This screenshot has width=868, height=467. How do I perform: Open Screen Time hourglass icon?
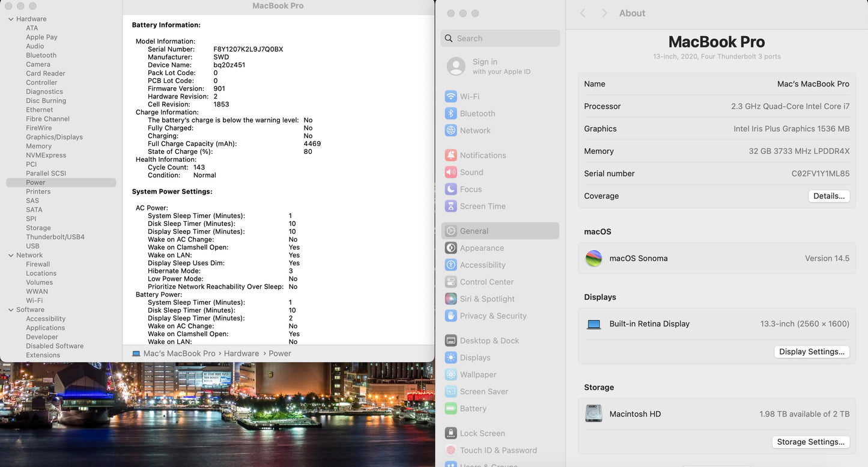point(451,206)
